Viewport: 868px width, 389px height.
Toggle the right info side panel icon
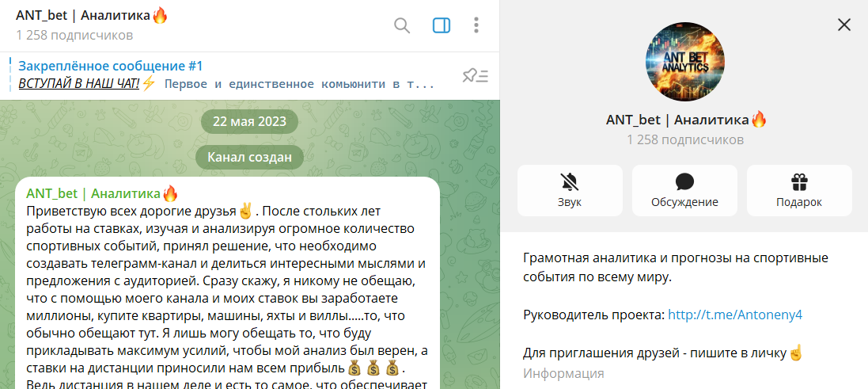pos(441,25)
